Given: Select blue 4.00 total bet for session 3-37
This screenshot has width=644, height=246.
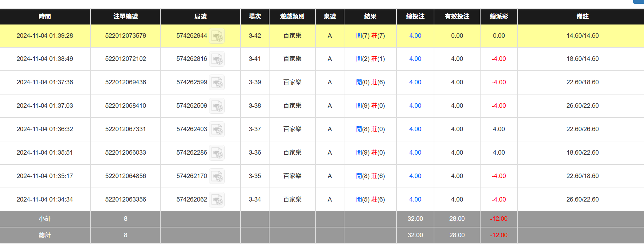Looking at the screenshot, I should coord(415,129).
